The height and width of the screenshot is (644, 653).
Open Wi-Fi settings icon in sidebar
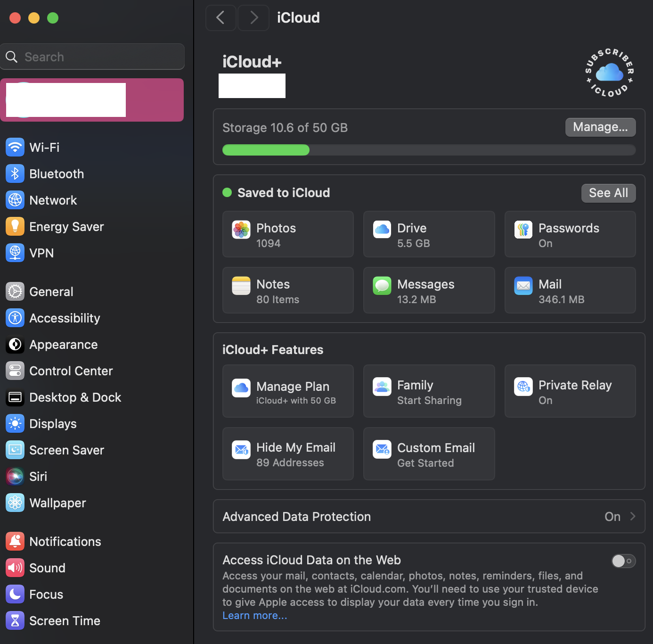click(15, 147)
